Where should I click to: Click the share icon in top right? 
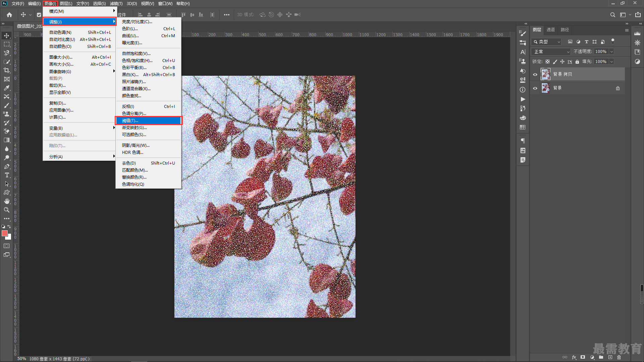point(638,15)
